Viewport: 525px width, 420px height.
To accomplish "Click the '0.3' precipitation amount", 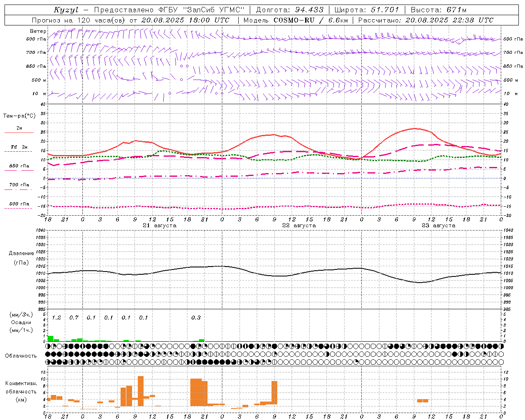I will (196, 317).
